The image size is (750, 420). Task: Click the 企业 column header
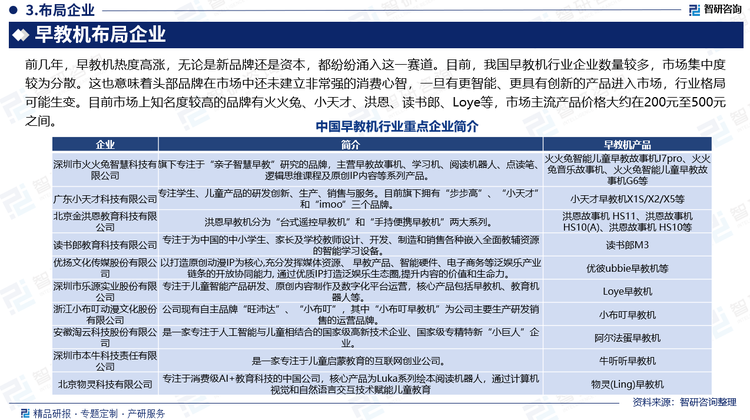tap(105, 144)
